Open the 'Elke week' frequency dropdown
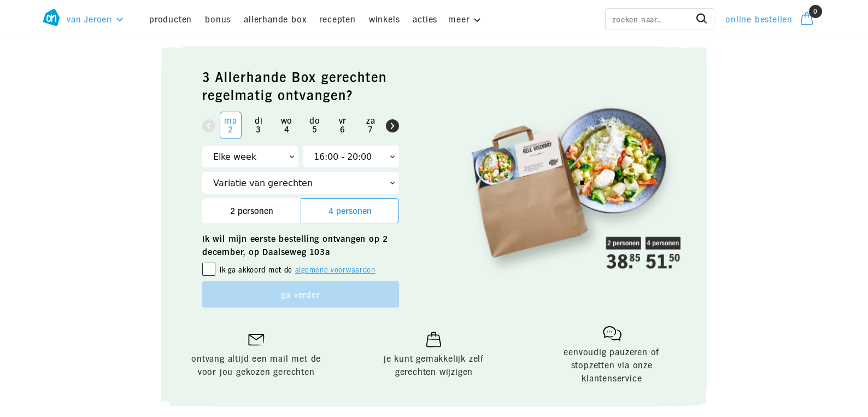The width and height of the screenshot is (868, 417). pyautogui.click(x=250, y=157)
